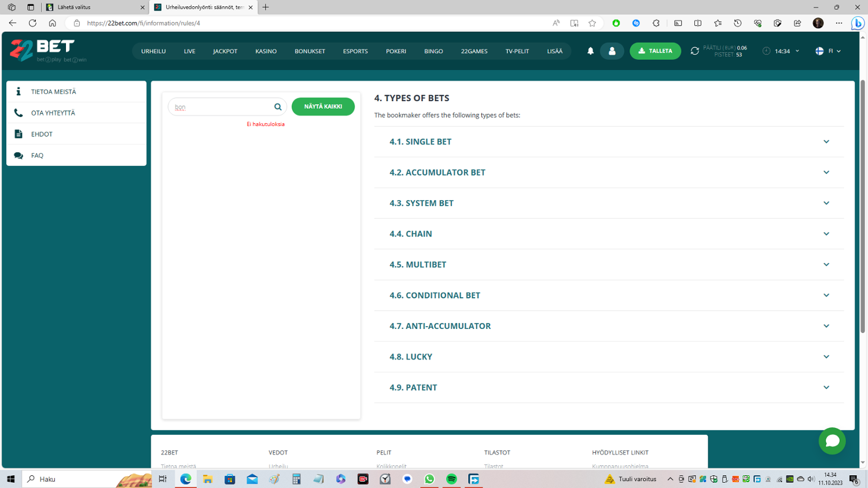
Task: Open the KASINO menu item
Action: pos(266,51)
